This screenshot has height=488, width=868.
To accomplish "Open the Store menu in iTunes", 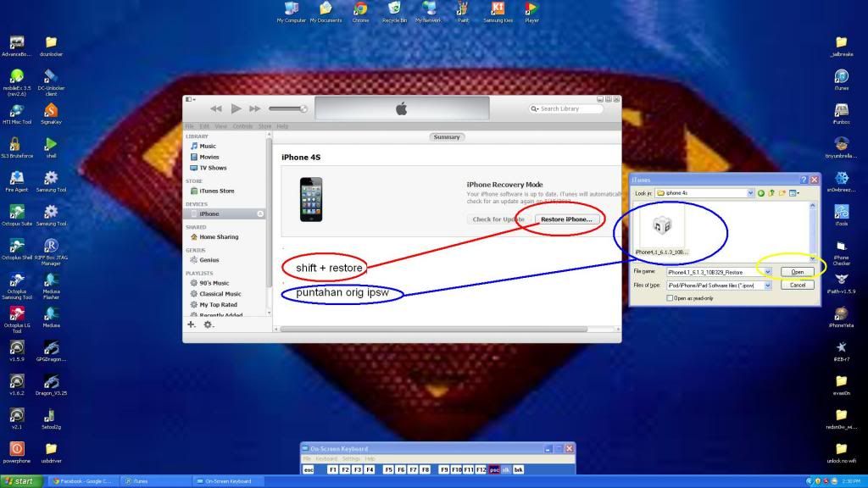I will tap(264, 126).
